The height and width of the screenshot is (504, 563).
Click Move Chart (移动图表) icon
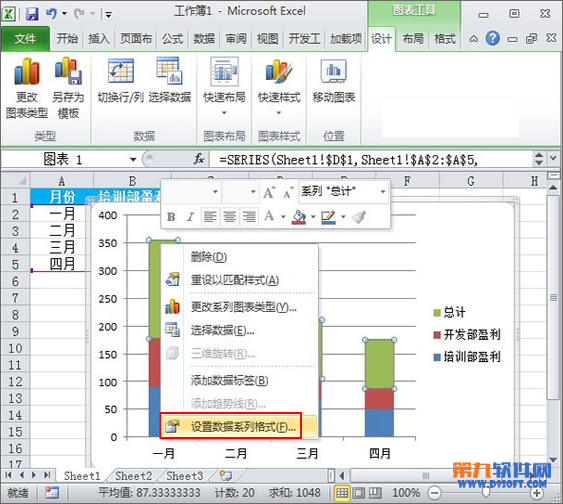coord(334,71)
